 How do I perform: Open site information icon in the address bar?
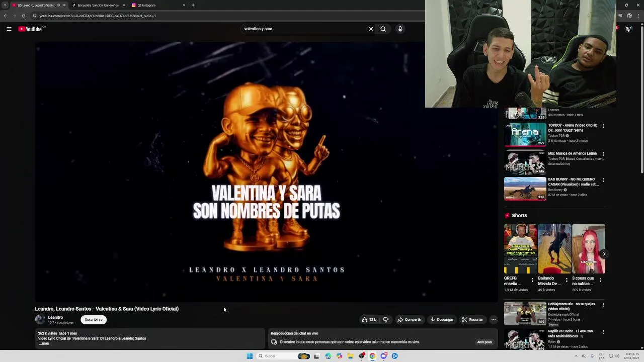pyautogui.click(x=34, y=16)
